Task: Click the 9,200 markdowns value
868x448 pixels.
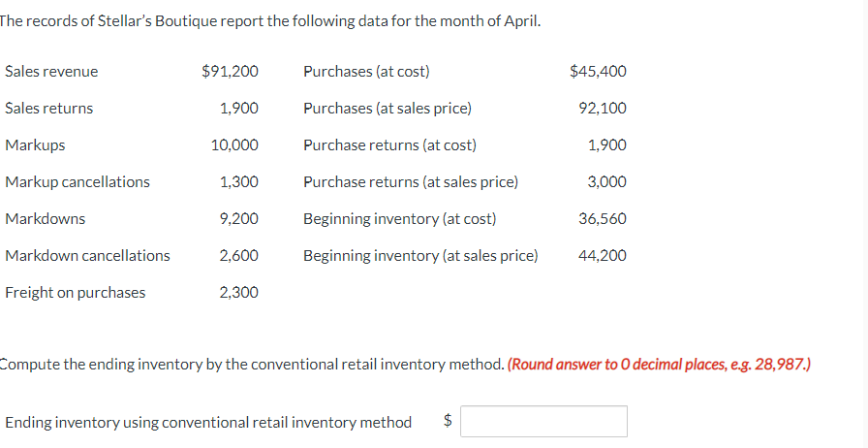Action: point(239,219)
